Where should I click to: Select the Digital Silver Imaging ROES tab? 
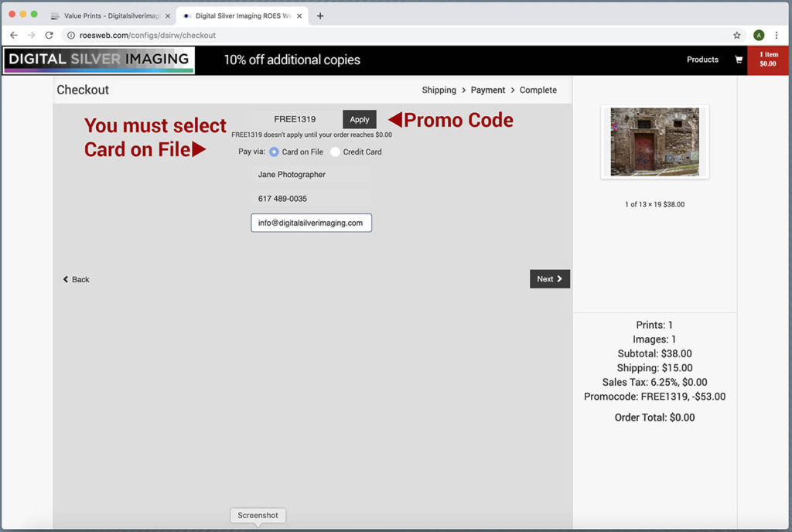241,16
